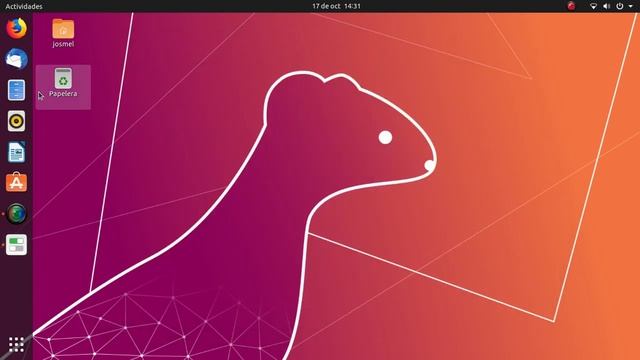The width and height of the screenshot is (640, 360).
Task: Open the clock and calendar menu
Action: tap(336, 6)
